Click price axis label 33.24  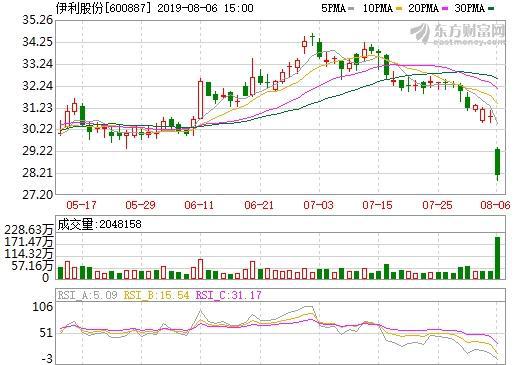[38, 64]
